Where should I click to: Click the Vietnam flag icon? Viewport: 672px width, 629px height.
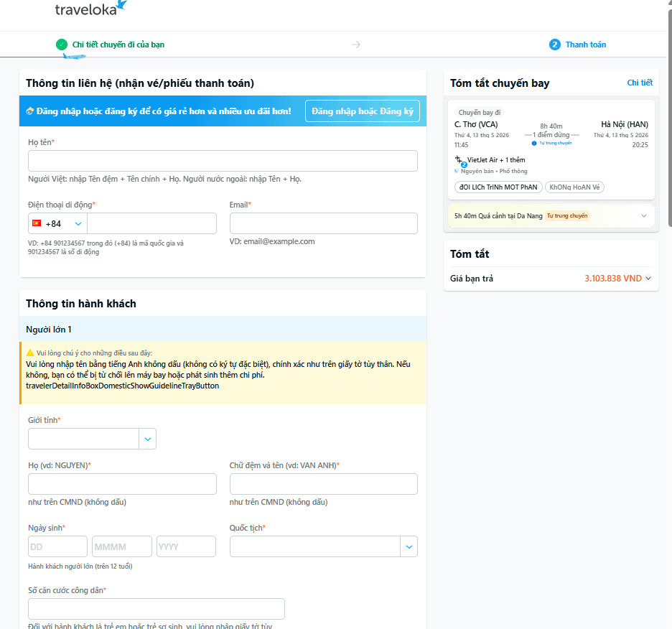37,223
